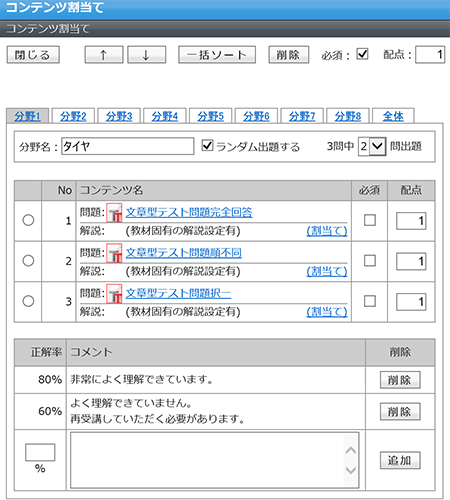This screenshot has height=500, width=450.
Task: Move selected item down with ↓ button
Action: (146, 55)
